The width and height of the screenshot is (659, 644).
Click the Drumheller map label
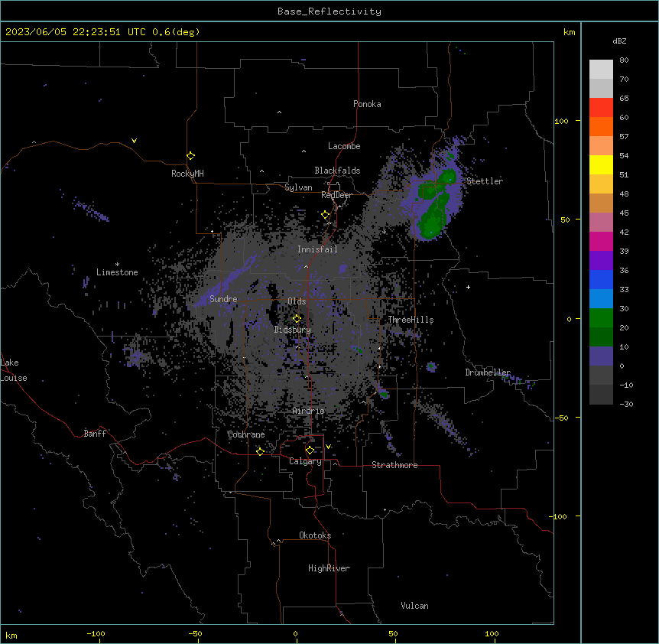tap(488, 372)
